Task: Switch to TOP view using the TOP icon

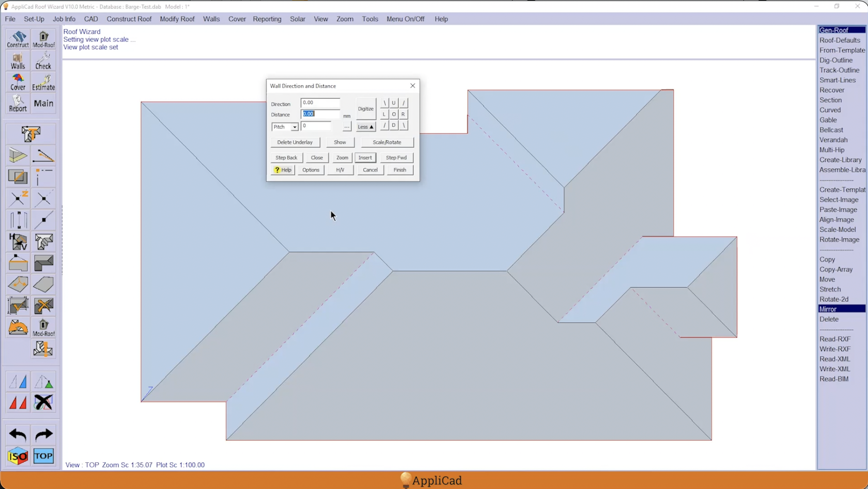Action: tap(43, 456)
